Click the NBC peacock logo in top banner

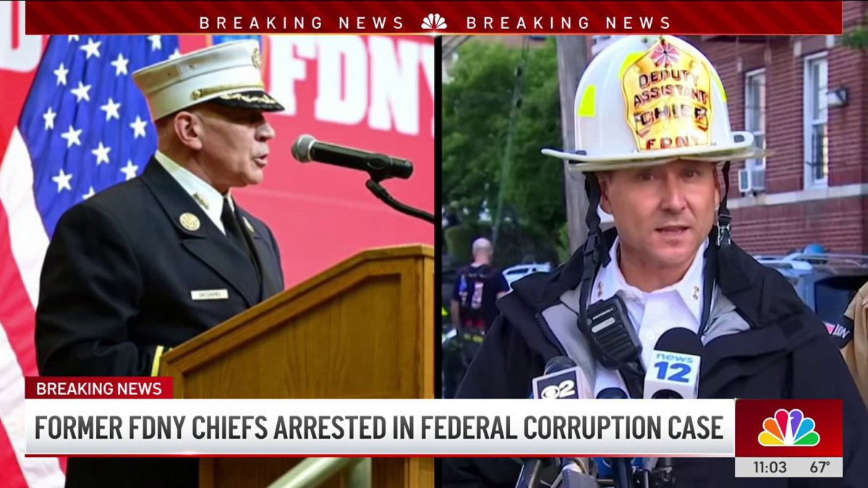tap(434, 22)
